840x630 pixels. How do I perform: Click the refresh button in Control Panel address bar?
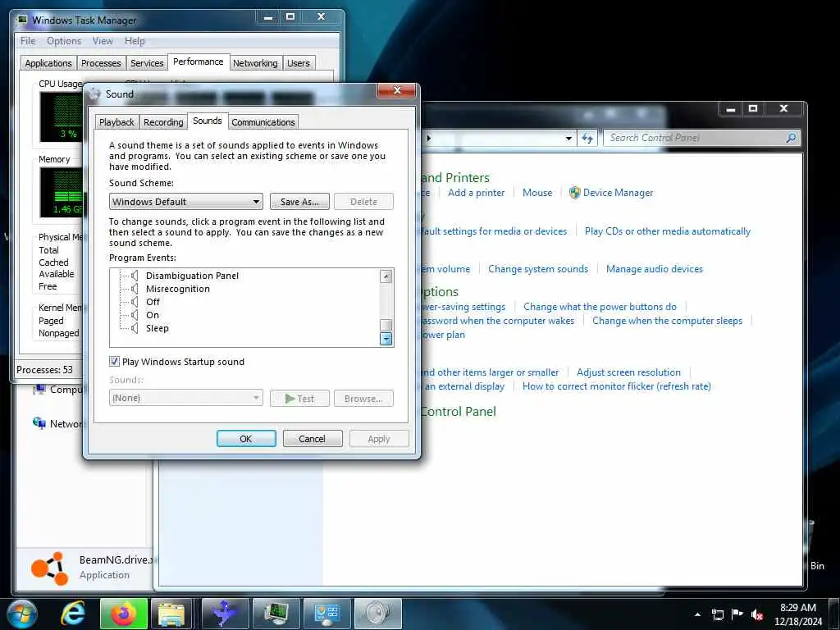pos(587,138)
